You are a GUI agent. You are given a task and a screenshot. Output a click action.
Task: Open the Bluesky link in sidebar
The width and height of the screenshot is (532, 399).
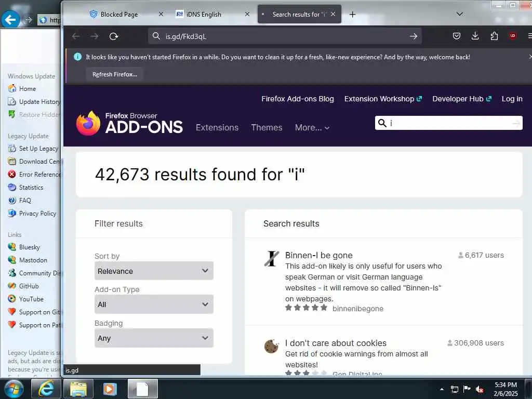29,247
